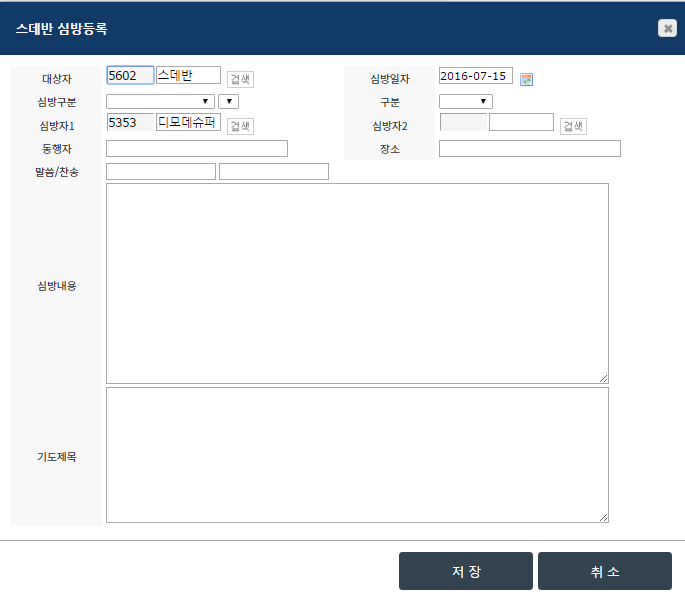Image resolution: width=685 pixels, height=599 pixels.
Task: Click the 심방자1 name field 디모데슈퍼
Action: (188, 122)
